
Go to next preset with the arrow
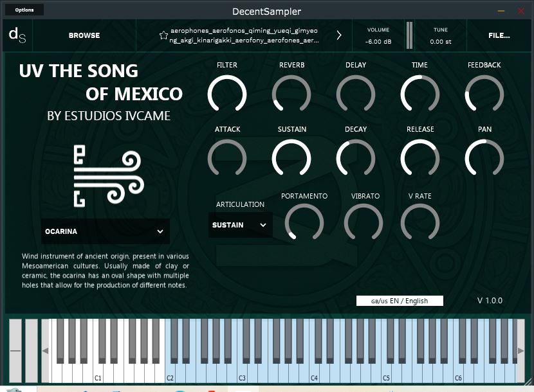[x=339, y=35]
